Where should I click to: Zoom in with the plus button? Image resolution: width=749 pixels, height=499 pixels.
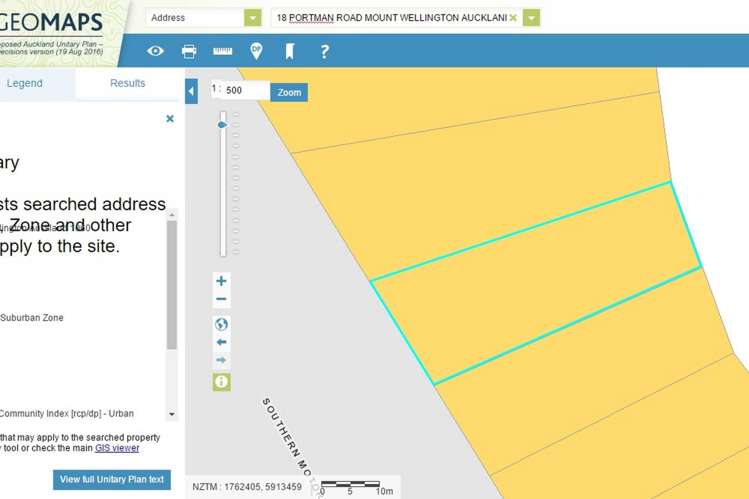click(x=221, y=281)
